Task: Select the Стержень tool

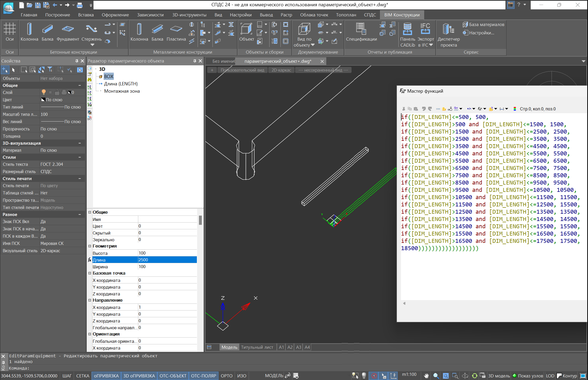Action: [91, 32]
